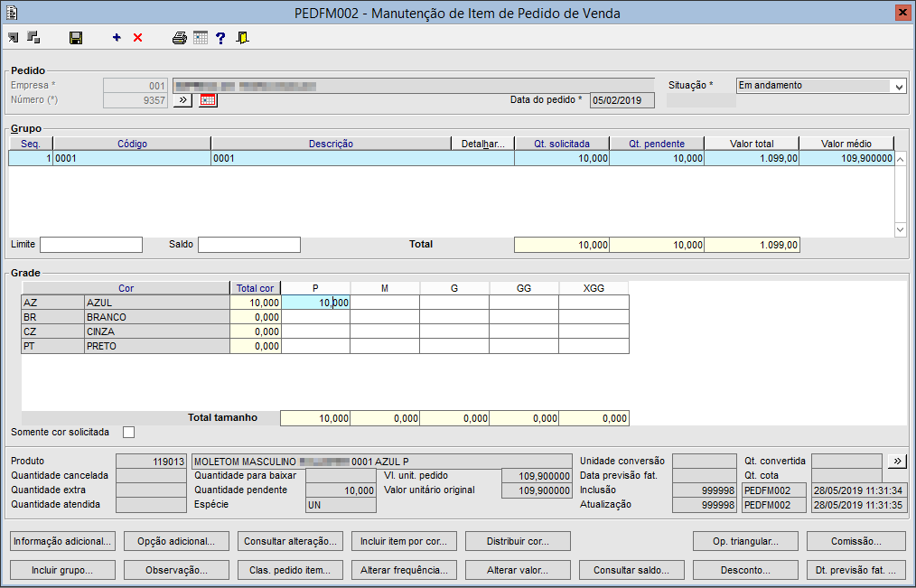Print using the printer icon
This screenshot has width=916, height=588.
(180, 38)
